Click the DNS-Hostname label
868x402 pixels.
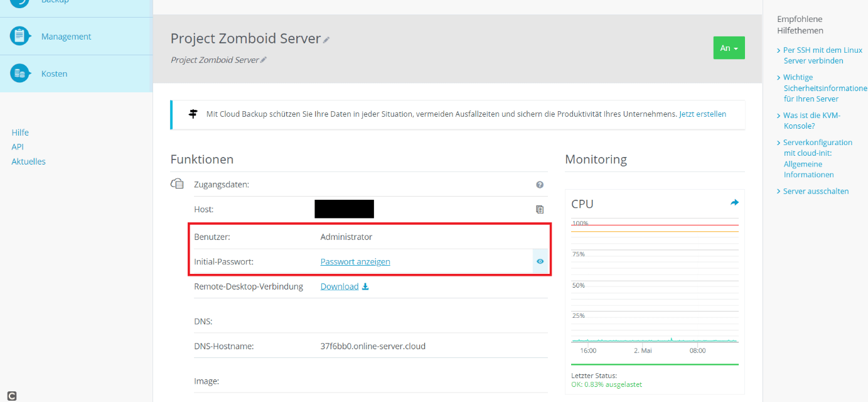tap(223, 346)
